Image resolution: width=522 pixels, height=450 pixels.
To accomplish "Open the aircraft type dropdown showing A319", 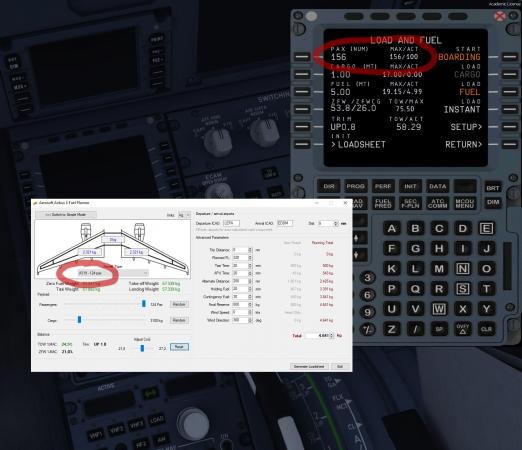I will [113, 273].
